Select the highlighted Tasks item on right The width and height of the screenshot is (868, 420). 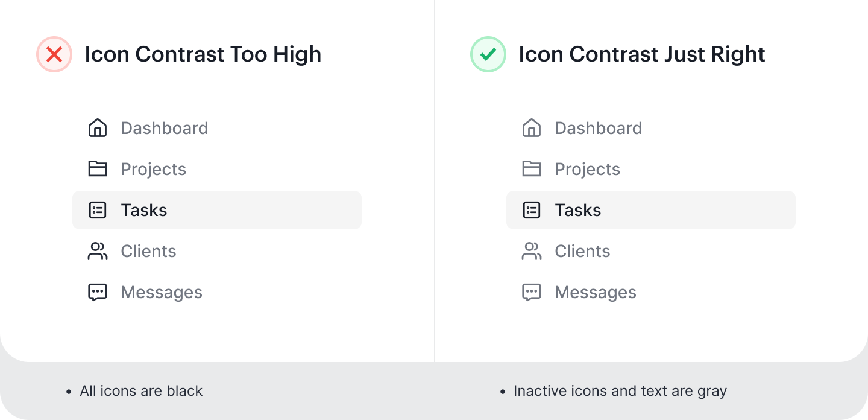click(x=651, y=210)
